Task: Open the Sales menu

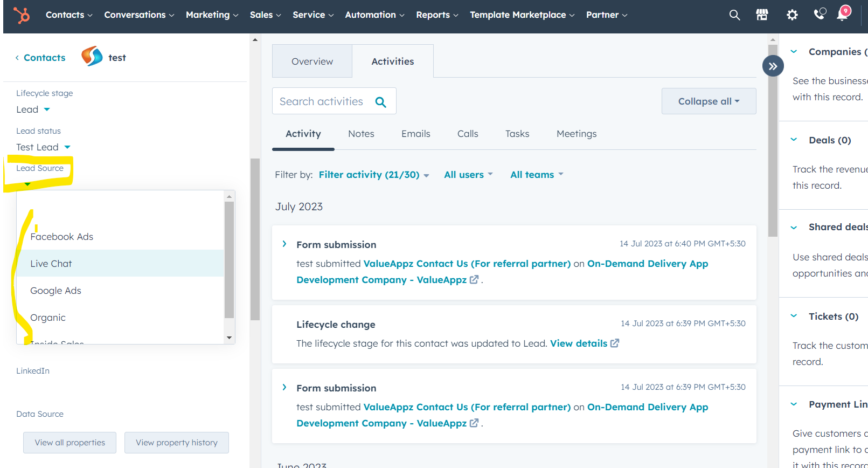Action: click(x=265, y=15)
